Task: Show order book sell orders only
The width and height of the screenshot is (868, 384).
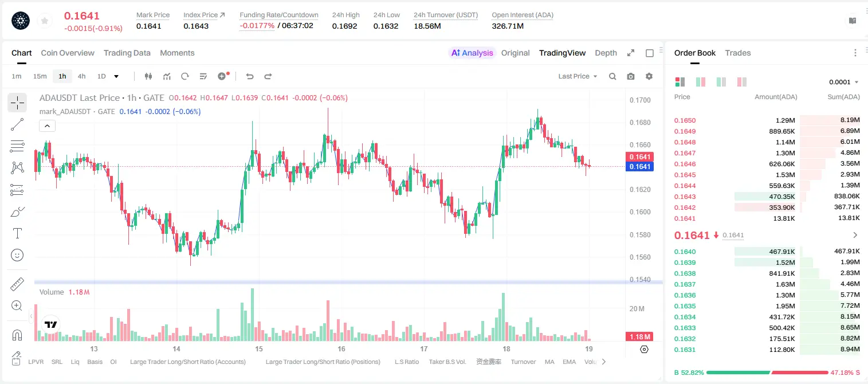Action: point(741,82)
